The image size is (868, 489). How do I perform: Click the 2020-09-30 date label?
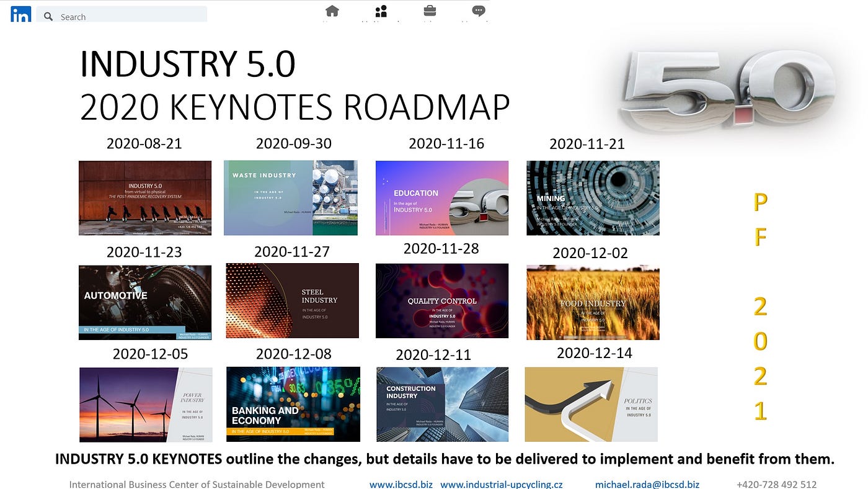[294, 143]
